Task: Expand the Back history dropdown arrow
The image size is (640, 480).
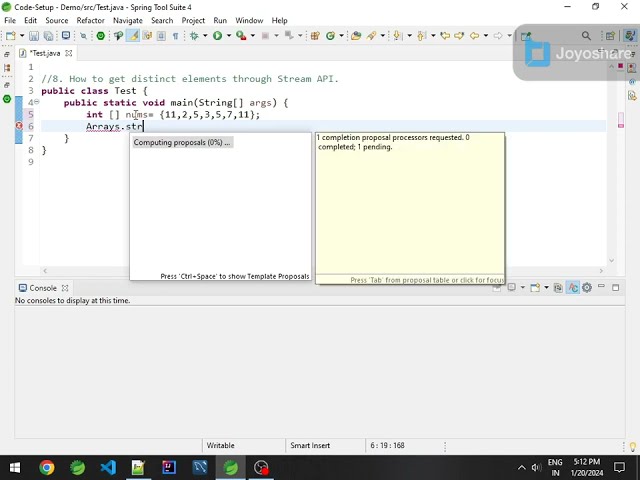Action: (x=486, y=36)
